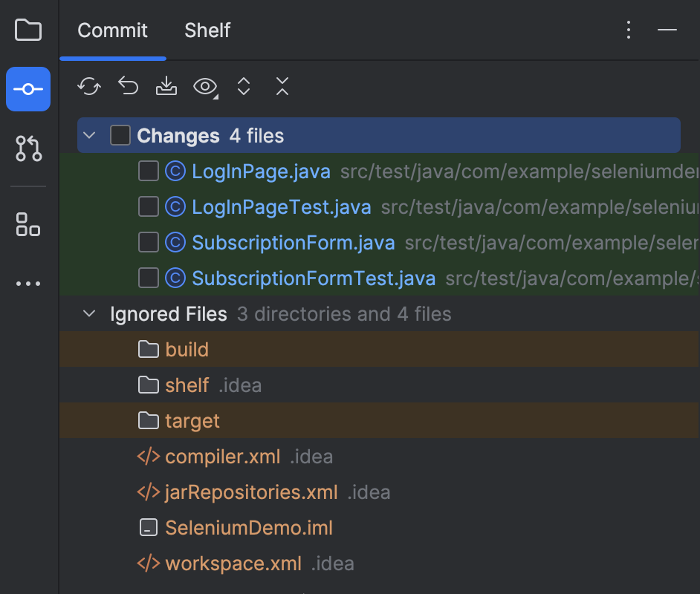The width and height of the screenshot is (700, 594).
Task: Collapse all items in the changes tree
Action: (x=282, y=86)
